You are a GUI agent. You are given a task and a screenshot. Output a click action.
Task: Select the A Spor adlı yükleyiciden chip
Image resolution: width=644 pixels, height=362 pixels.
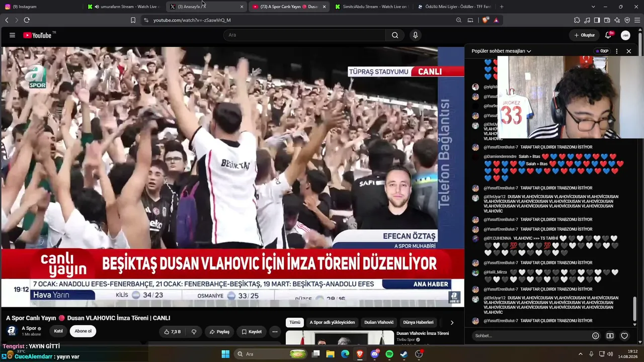pyautogui.click(x=332, y=322)
